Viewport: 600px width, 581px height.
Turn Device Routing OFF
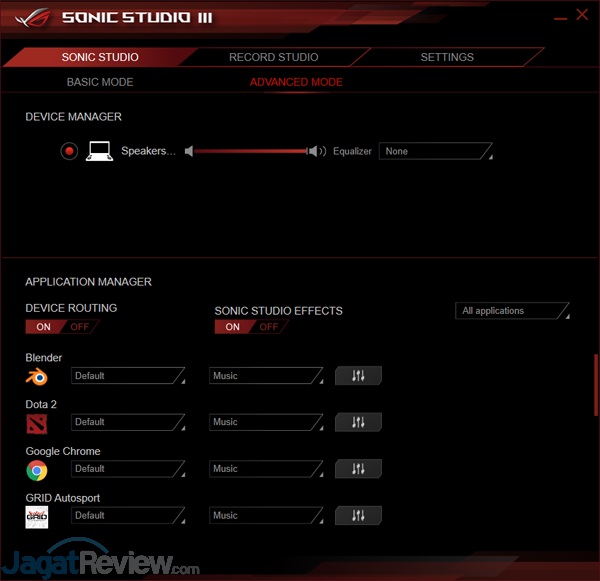pos(80,327)
